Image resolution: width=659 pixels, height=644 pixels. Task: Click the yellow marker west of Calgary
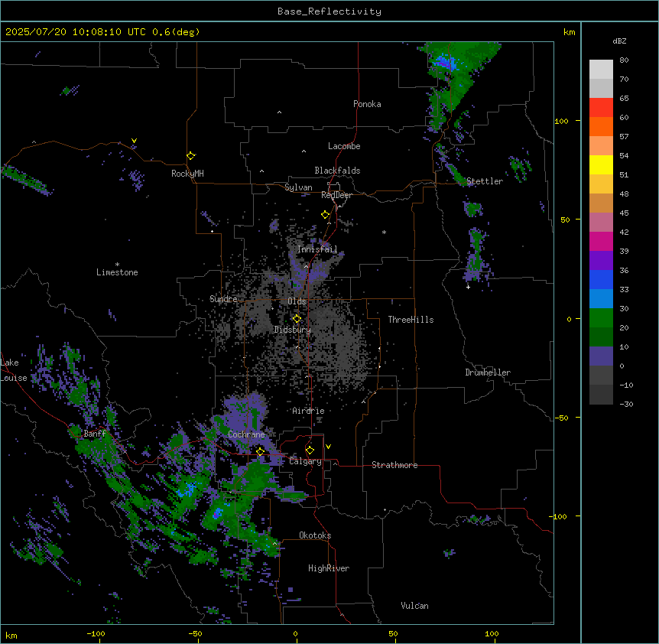(260, 451)
